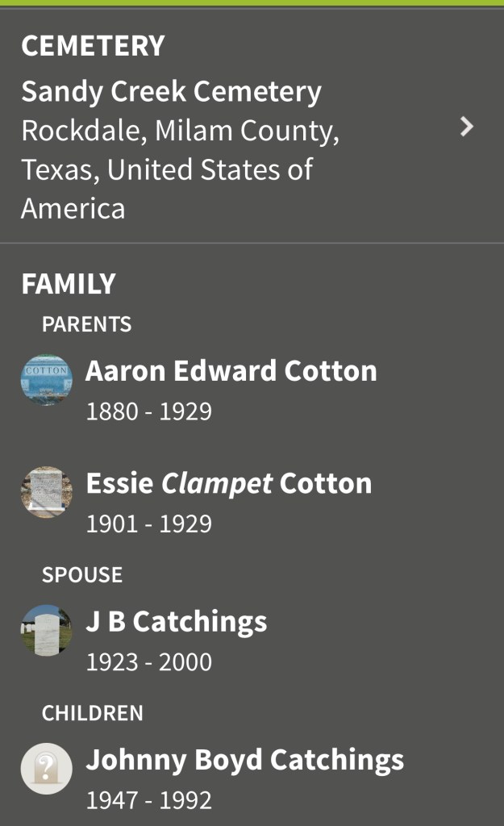Select the SPOUSE subsection label
The width and height of the screenshot is (504, 826).
(x=82, y=575)
